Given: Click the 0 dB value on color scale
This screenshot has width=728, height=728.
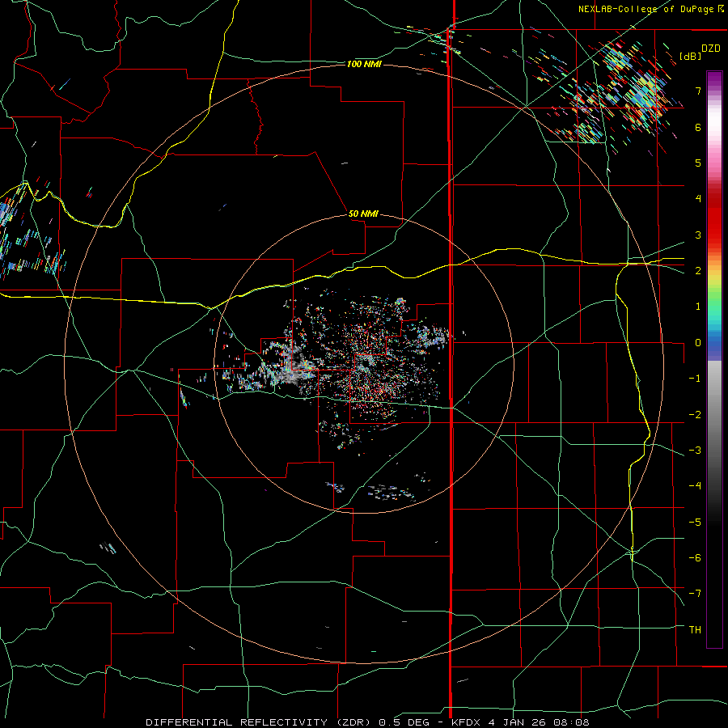Looking at the screenshot, I should (698, 343).
